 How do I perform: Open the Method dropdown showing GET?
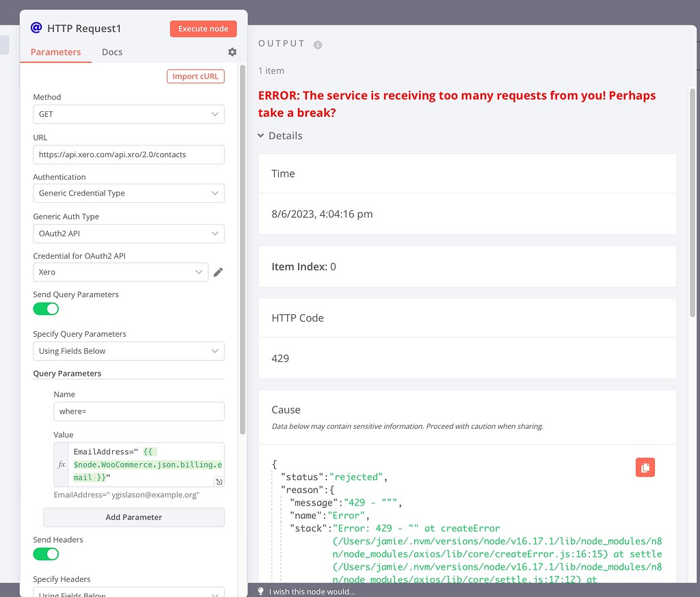point(129,114)
